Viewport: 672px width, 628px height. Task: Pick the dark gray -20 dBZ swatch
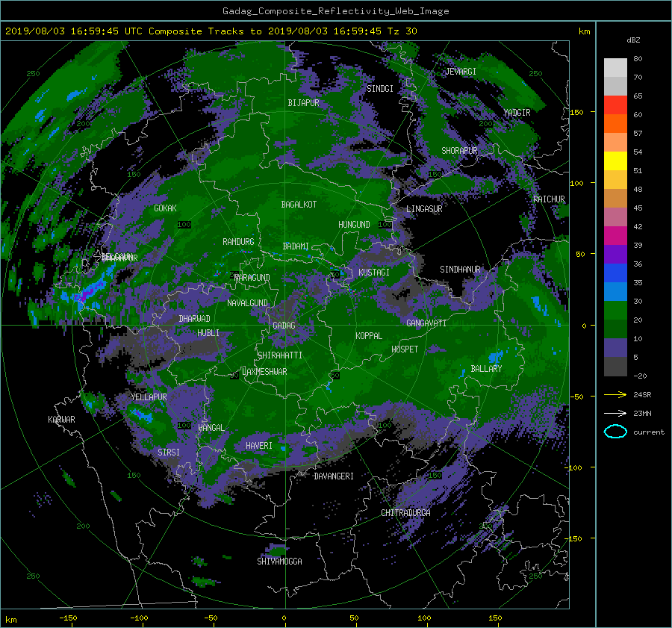coord(615,366)
